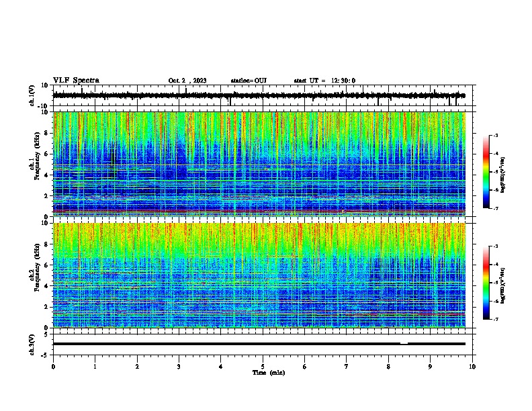Click the ch.3 flat black trace
The height and width of the screenshot is (411, 532).
point(259,344)
